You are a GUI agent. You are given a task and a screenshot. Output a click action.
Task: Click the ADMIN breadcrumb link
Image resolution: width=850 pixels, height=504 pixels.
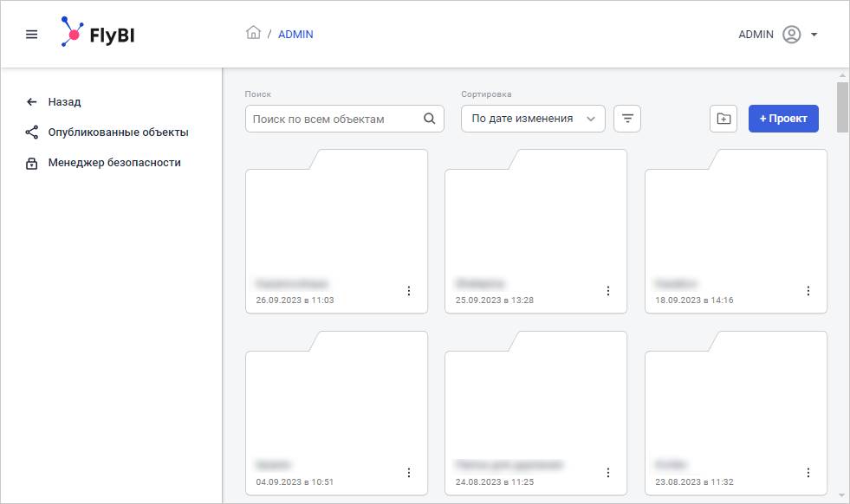click(295, 35)
